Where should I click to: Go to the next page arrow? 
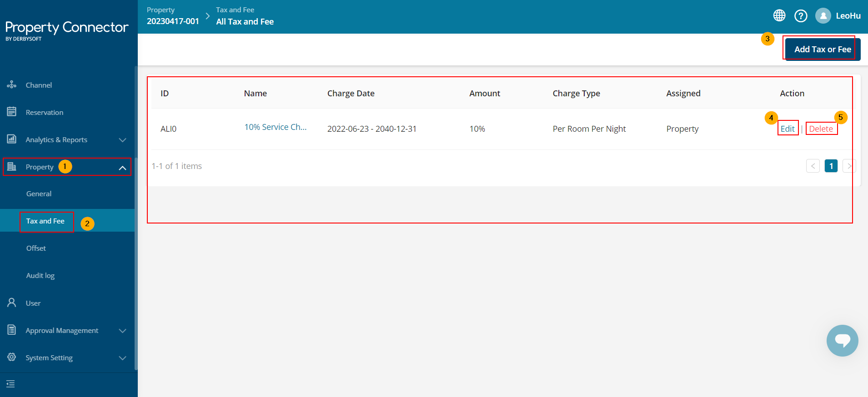pyautogui.click(x=849, y=166)
